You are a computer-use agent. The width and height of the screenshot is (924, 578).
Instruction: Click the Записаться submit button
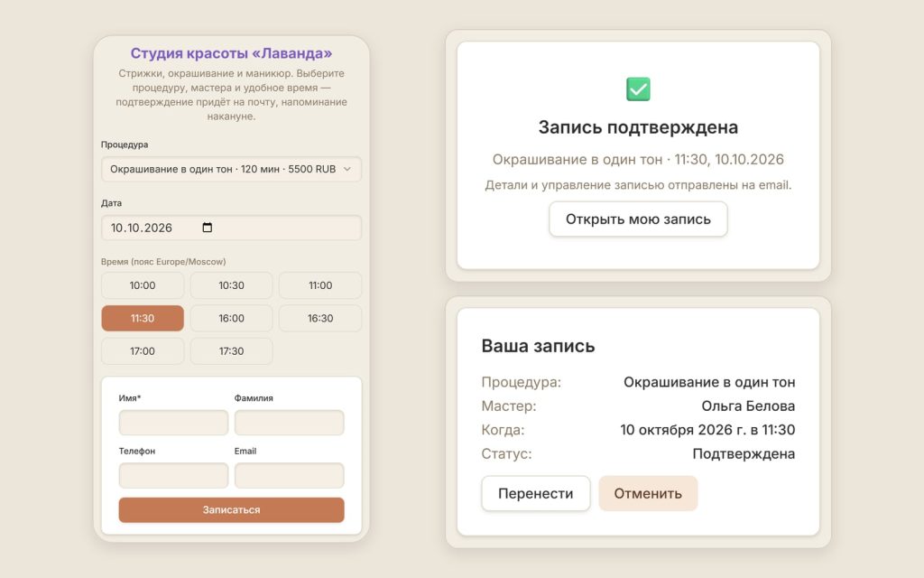(x=232, y=510)
